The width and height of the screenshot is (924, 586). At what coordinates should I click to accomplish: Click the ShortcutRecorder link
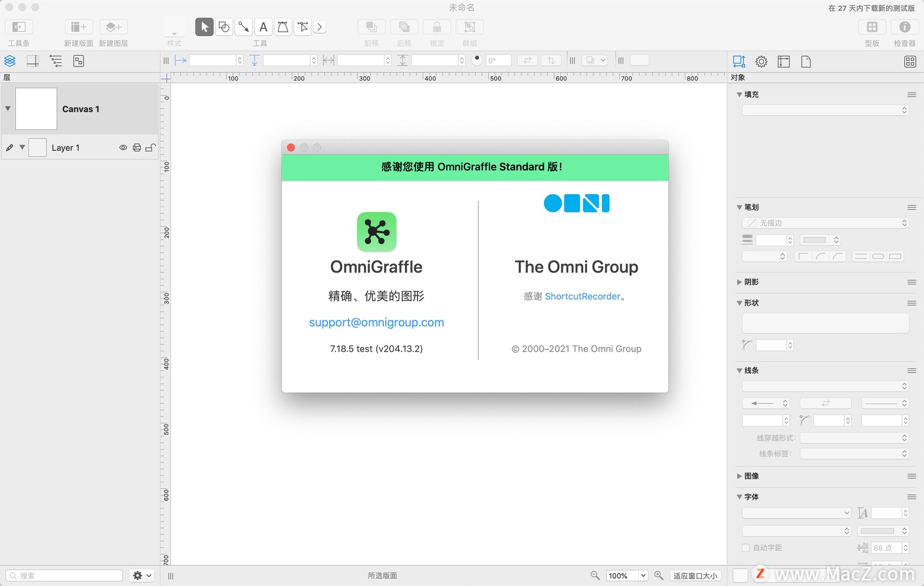click(x=582, y=296)
